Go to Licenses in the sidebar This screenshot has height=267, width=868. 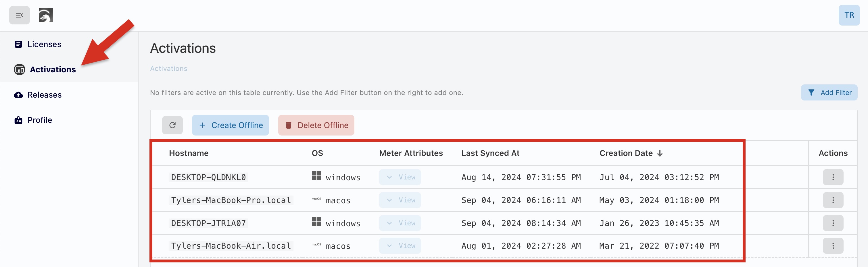coord(44,44)
